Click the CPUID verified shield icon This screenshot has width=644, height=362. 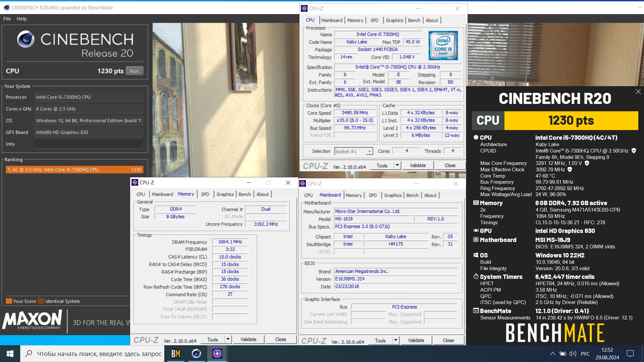coord(634,151)
